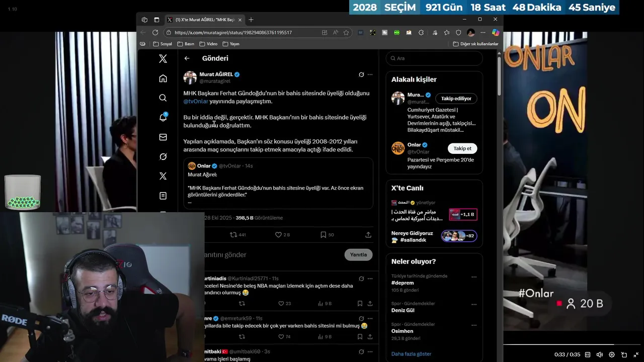This screenshot has height=362, width=644.
Task: Repost the emreturk59 reply
Action: click(x=242, y=337)
